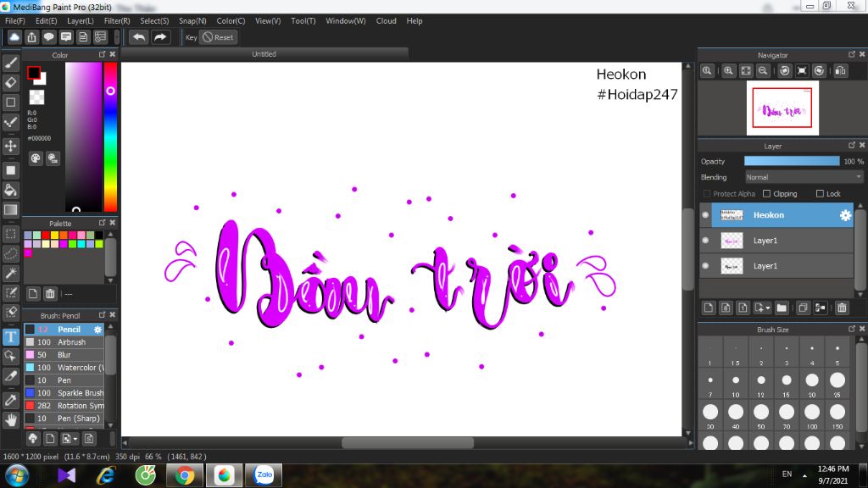The width and height of the screenshot is (868, 488).
Task: Enable the layer Lock checkbox
Action: pyautogui.click(x=820, y=194)
